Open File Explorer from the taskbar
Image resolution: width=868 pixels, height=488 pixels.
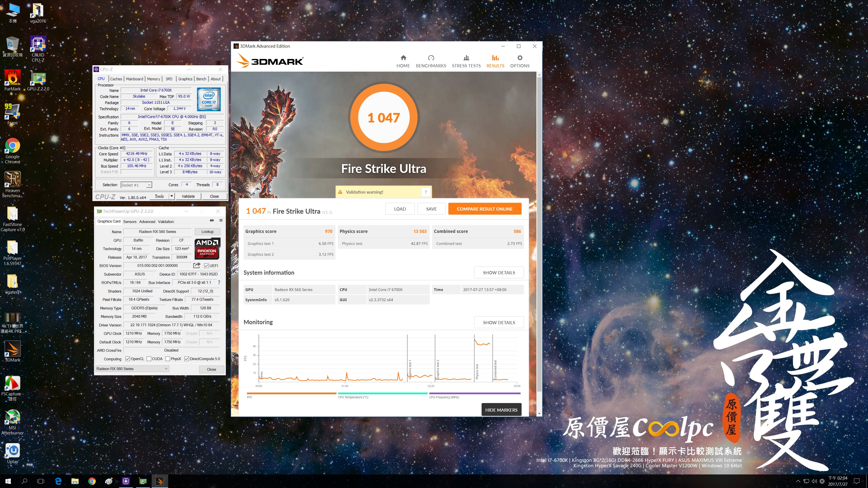pyautogui.click(x=75, y=481)
